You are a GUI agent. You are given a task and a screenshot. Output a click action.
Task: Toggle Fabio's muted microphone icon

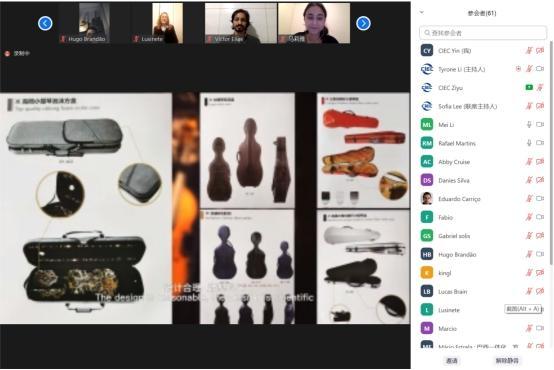pos(529,217)
